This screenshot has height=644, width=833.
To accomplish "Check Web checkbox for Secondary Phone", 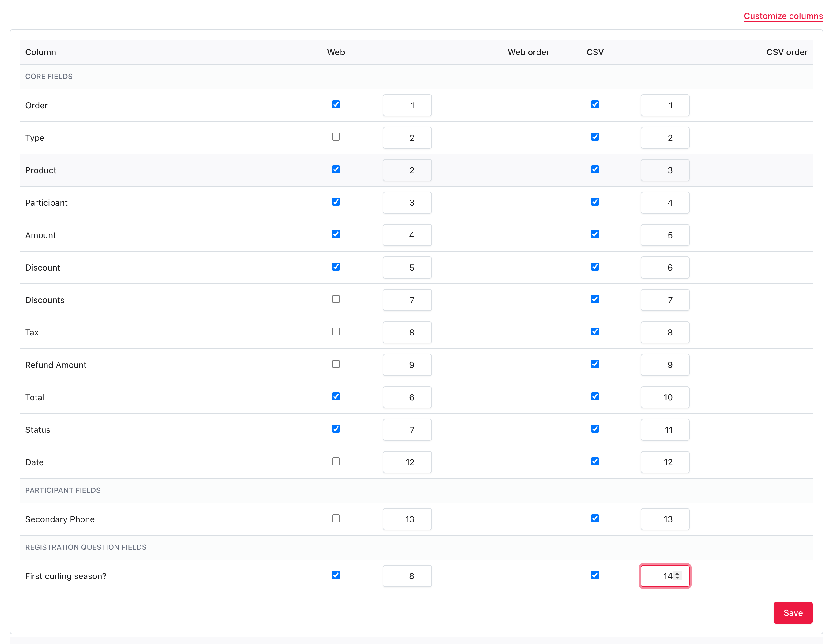I will (x=336, y=518).
